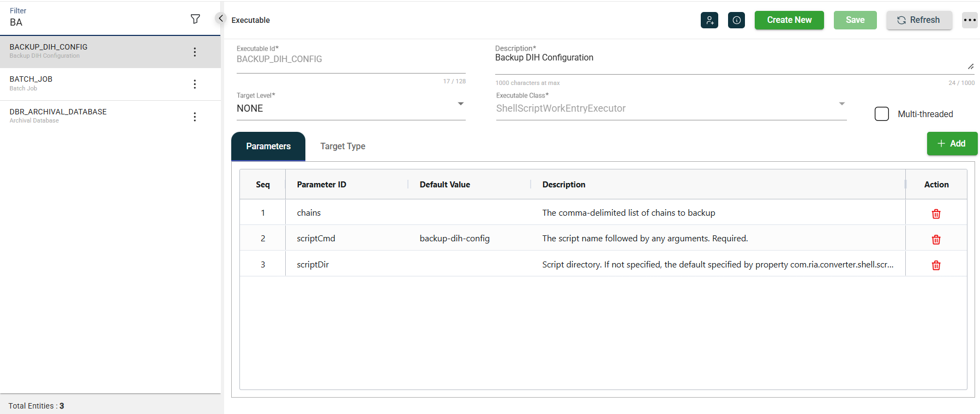
Task: Open the user assignment icon button
Action: pos(709,20)
